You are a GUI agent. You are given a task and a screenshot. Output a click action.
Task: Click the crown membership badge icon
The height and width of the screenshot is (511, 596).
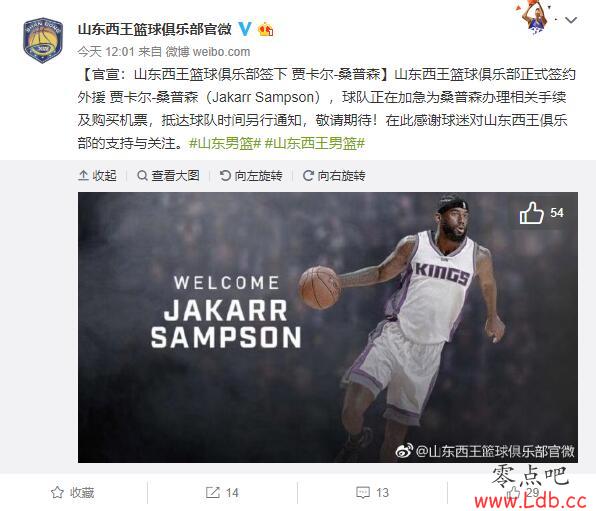[265, 29]
